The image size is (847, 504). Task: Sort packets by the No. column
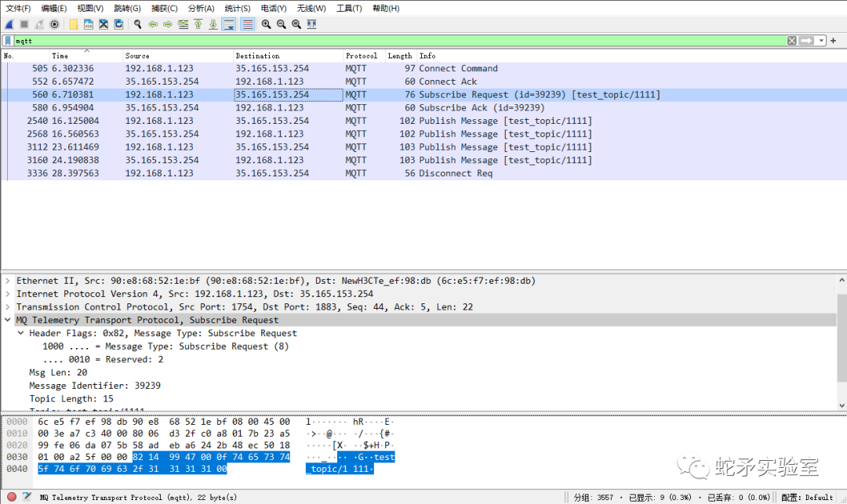[x=25, y=56]
